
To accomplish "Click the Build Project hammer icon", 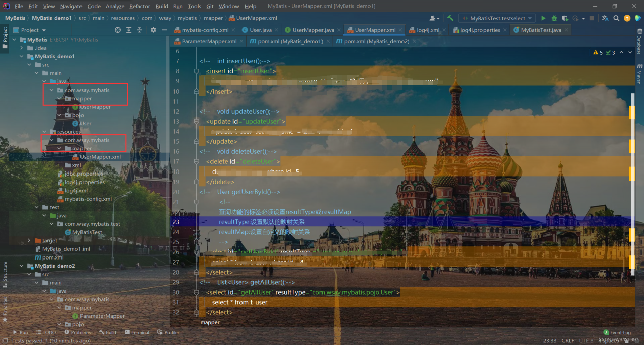I will 450,18.
